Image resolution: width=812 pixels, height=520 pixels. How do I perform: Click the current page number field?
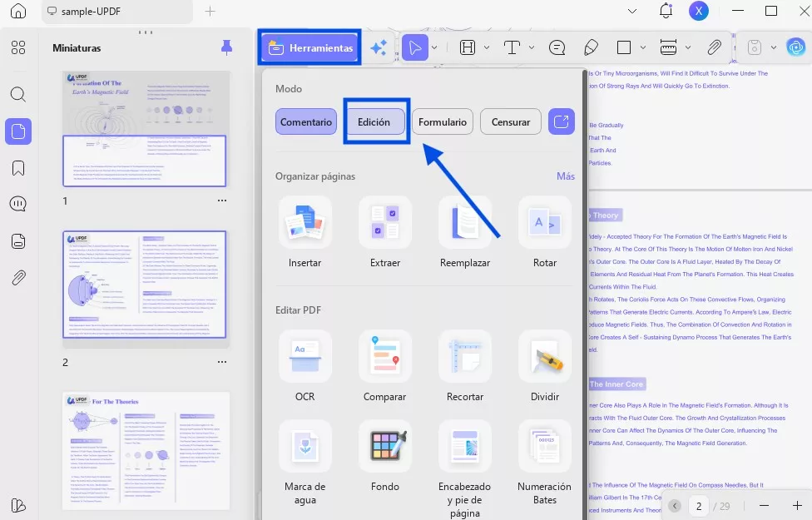point(699,506)
